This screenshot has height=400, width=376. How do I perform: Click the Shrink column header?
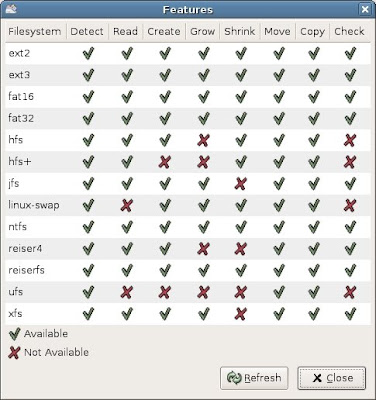[x=240, y=32]
